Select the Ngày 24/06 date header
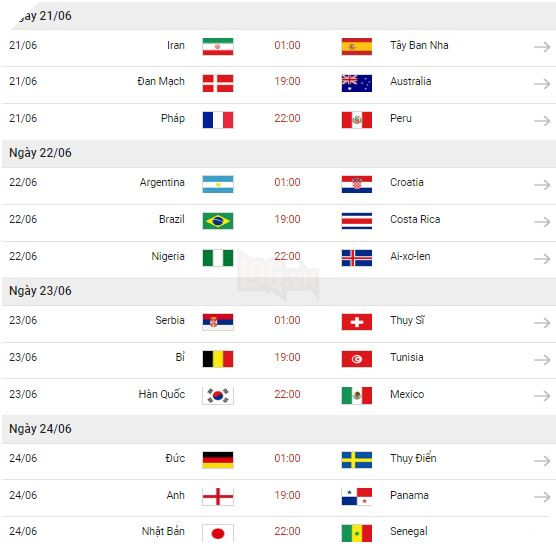This screenshot has height=550, width=556. pyautogui.click(x=279, y=429)
